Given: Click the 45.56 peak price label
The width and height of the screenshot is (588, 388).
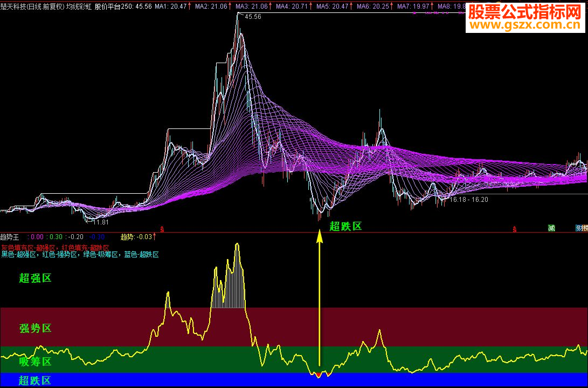Looking at the screenshot, I should tap(253, 17).
